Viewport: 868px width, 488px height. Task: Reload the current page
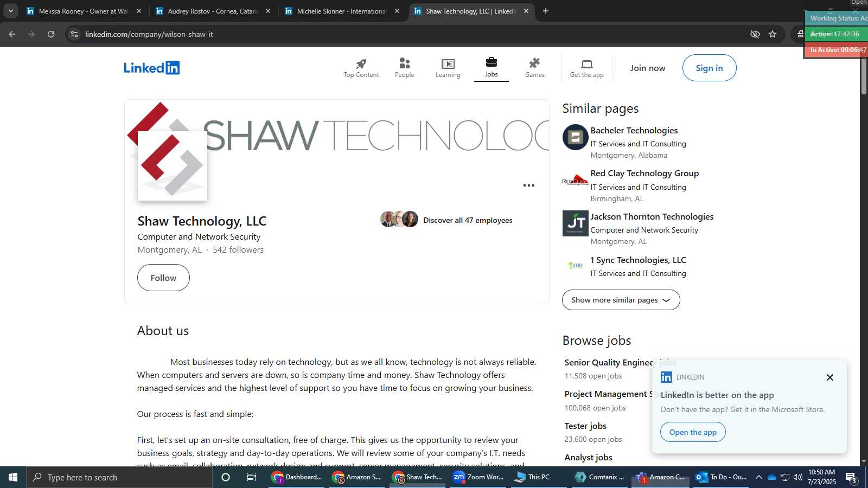[51, 34]
